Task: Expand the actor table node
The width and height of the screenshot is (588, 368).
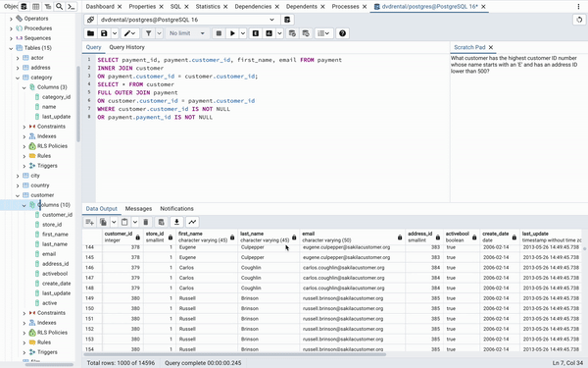Action: pos(18,58)
